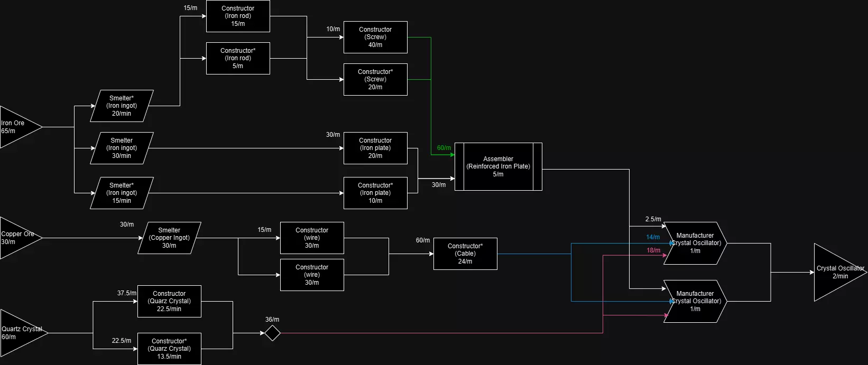Select the Crystal Oscillator 2/min output triangle
Viewport: 868px width, 365px height.
(839, 272)
